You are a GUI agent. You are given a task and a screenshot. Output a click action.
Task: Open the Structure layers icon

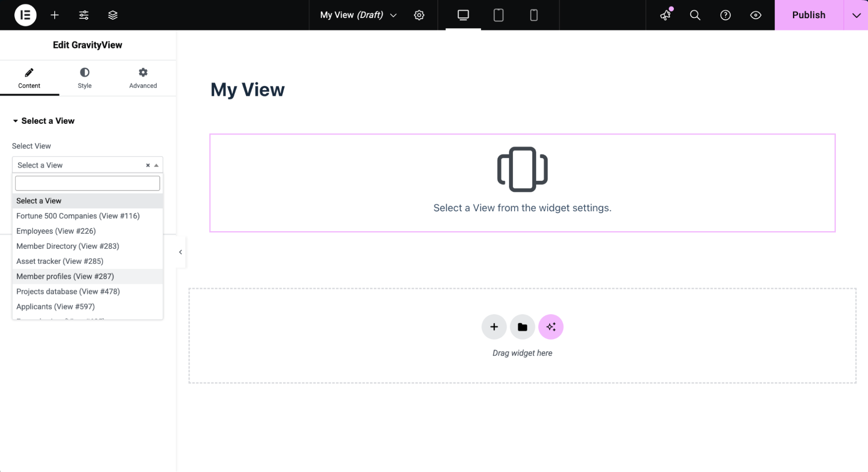(x=113, y=15)
